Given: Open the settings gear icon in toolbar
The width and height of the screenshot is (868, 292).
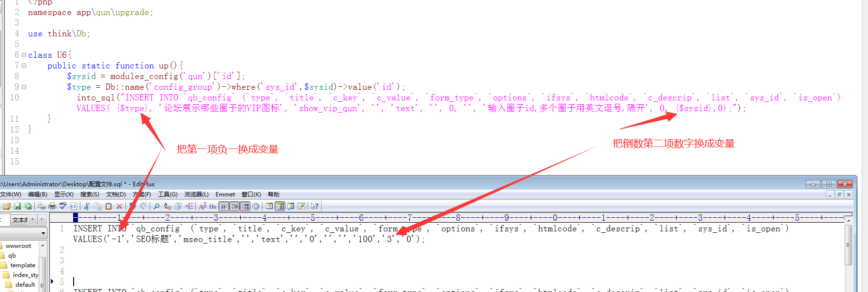Looking at the screenshot, I should [x=256, y=206].
